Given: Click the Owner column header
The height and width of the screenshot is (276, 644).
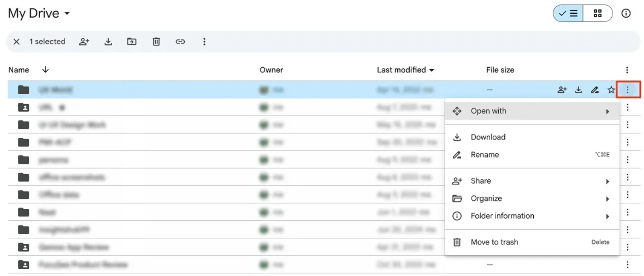Looking at the screenshot, I should pyautogui.click(x=271, y=70).
